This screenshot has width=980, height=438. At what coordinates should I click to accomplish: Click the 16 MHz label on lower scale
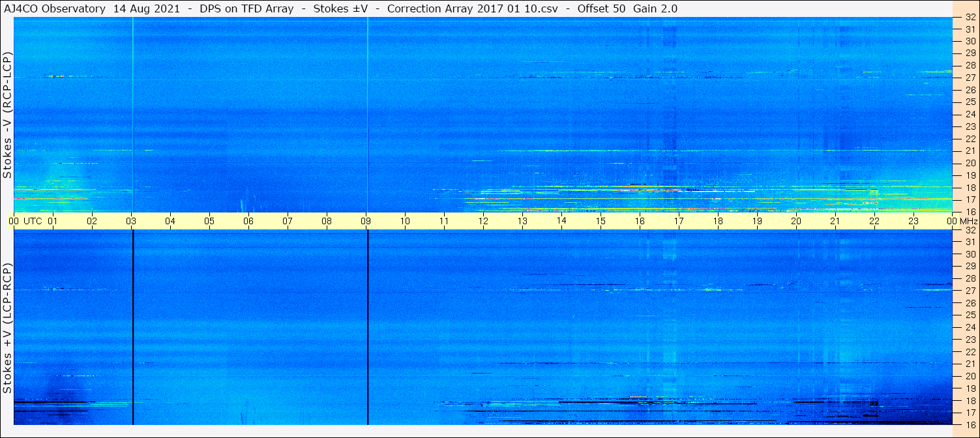pos(970,424)
